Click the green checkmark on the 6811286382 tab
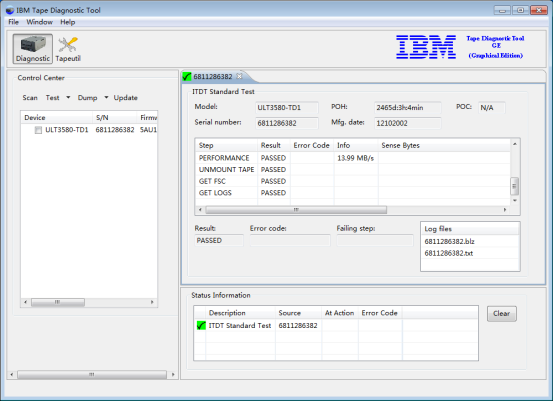The image size is (554, 401). [187, 77]
